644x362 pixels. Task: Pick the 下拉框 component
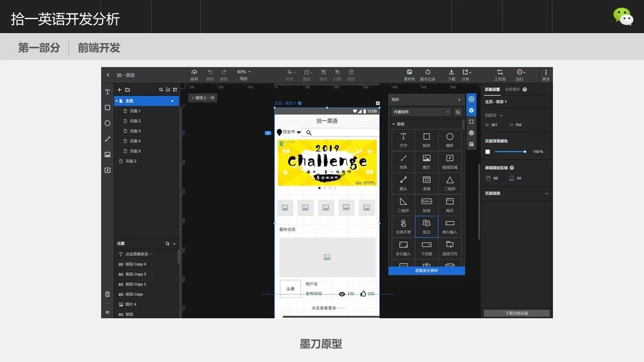coord(427,248)
